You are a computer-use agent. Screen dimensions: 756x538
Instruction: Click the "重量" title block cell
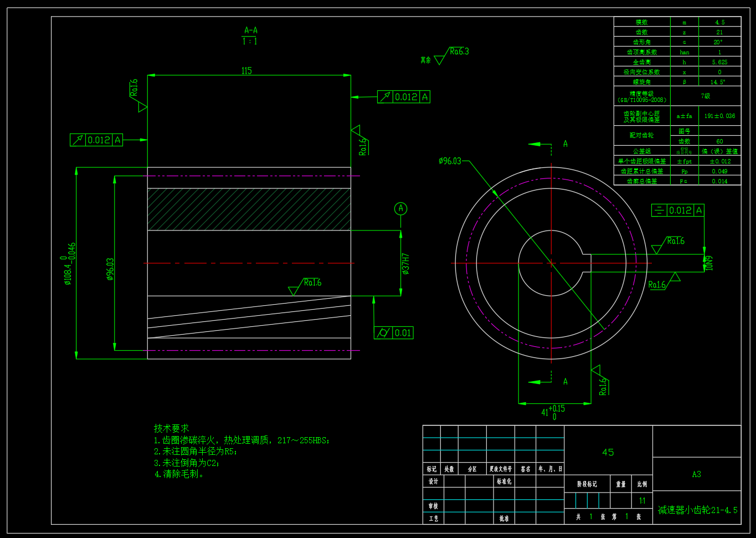click(x=621, y=484)
